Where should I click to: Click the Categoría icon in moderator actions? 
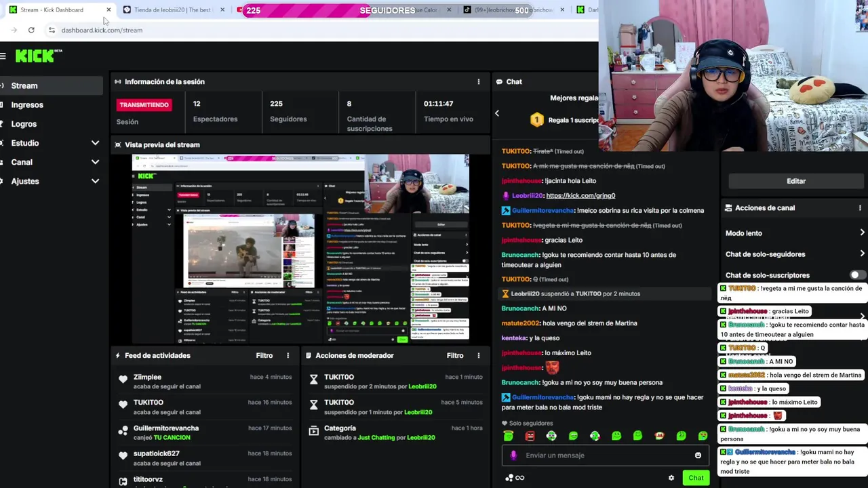[313, 430]
